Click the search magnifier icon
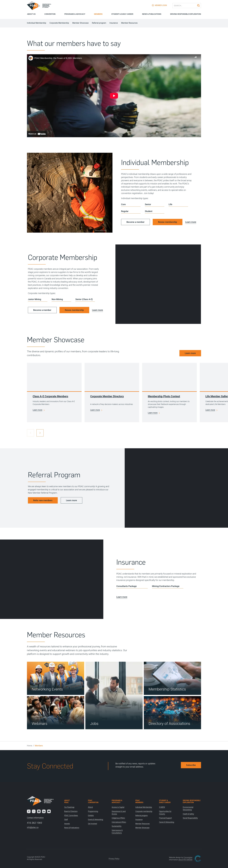The image size is (228, 868). coord(198,5)
